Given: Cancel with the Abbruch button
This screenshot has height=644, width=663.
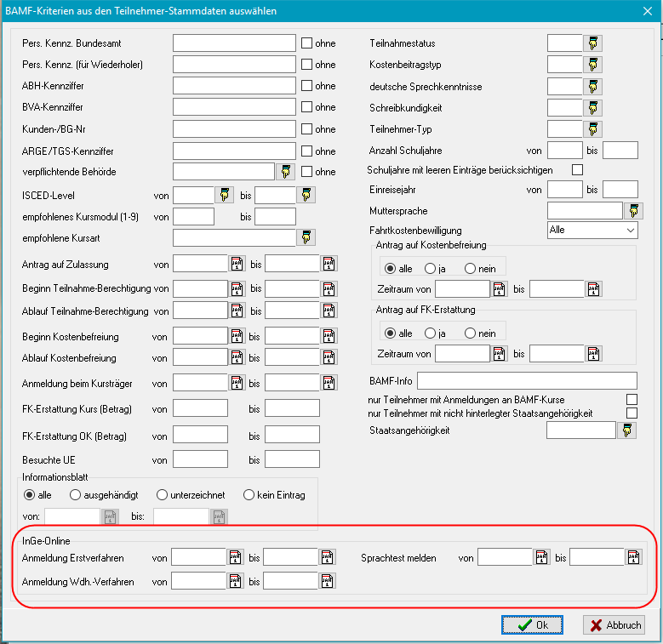Looking at the screenshot, I should (614, 625).
